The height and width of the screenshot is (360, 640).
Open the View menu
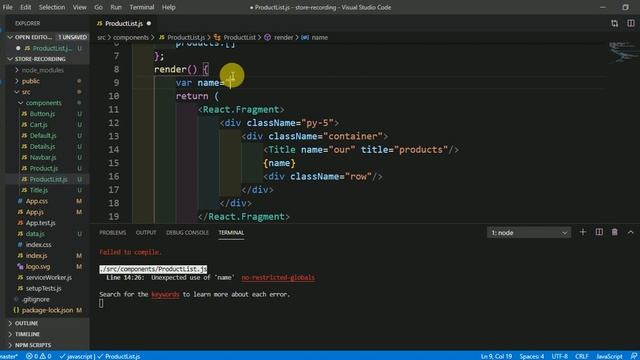[80, 7]
